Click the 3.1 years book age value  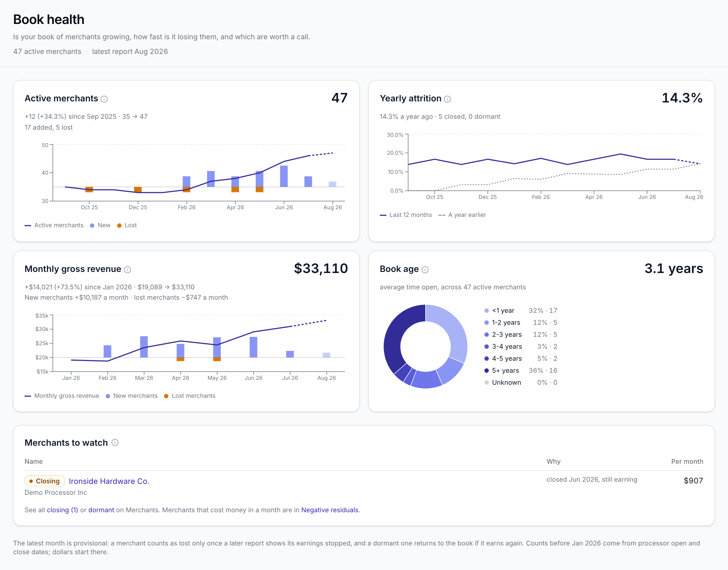[x=674, y=269]
